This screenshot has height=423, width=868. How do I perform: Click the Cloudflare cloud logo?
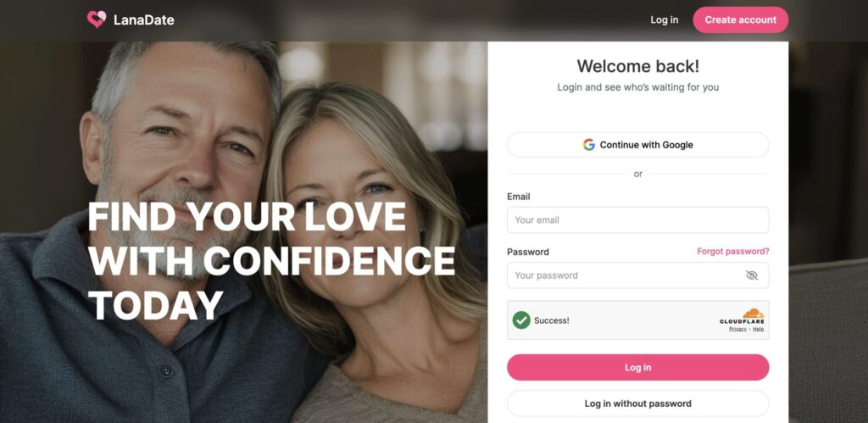753,314
